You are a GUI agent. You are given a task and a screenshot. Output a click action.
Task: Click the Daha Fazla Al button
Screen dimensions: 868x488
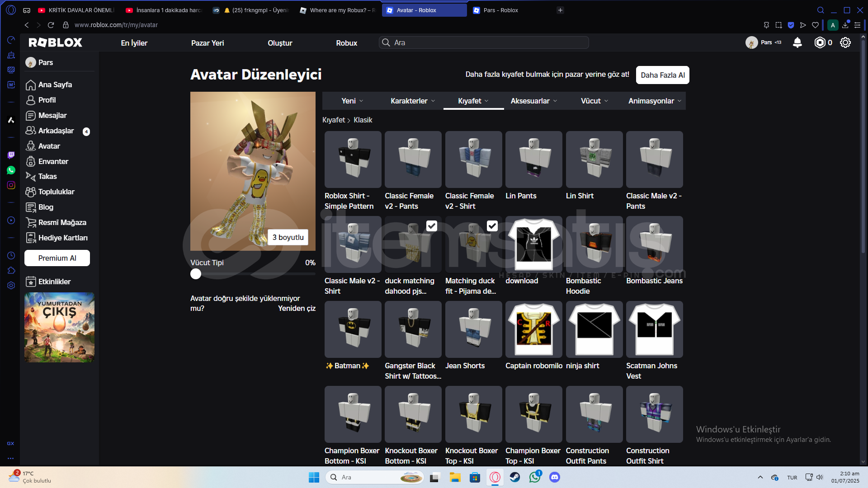(663, 75)
